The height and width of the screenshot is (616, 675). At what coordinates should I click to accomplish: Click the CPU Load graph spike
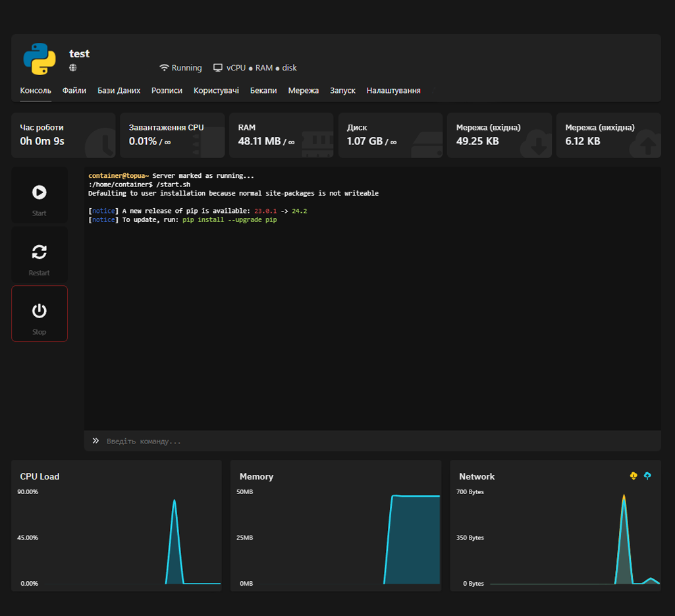pos(175,520)
